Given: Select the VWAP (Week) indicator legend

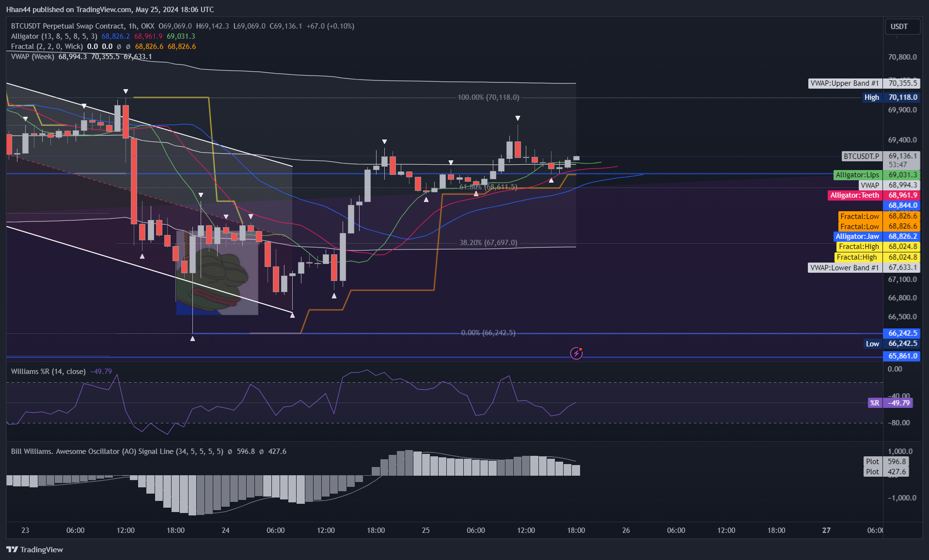Looking at the screenshot, I should point(32,57).
